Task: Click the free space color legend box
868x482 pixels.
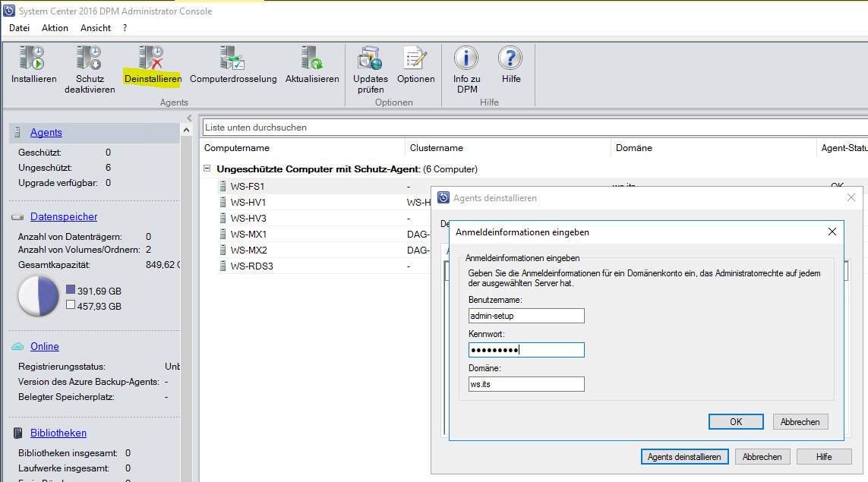Action: [x=71, y=304]
